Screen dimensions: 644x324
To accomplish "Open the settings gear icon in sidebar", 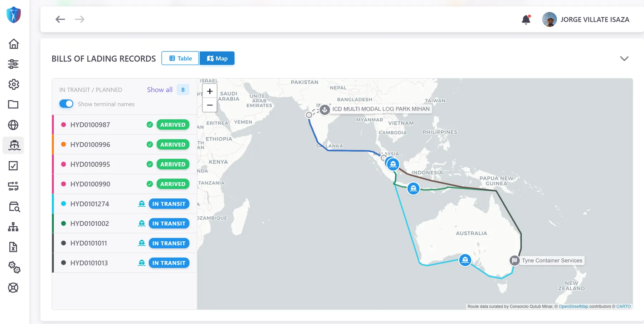I will [x=14, y=84].
